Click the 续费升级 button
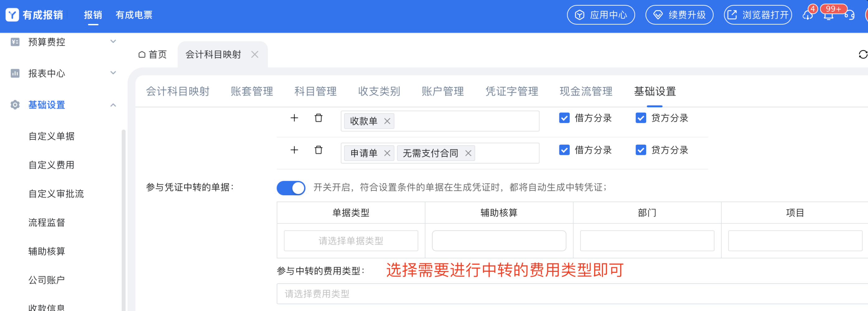The image size is (868, 311). pos(679,15)
